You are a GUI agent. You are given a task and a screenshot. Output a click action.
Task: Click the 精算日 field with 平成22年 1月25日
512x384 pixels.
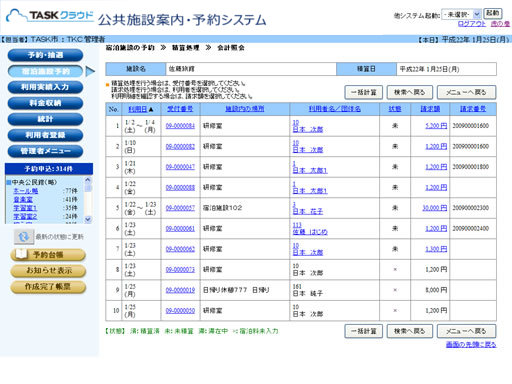446,69
